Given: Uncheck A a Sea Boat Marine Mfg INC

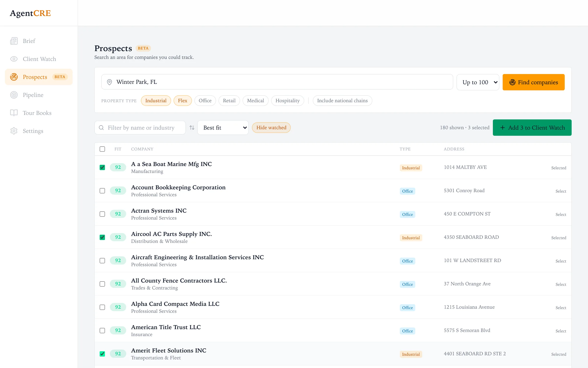Looking at the screenshot, I should pos(102,167).
